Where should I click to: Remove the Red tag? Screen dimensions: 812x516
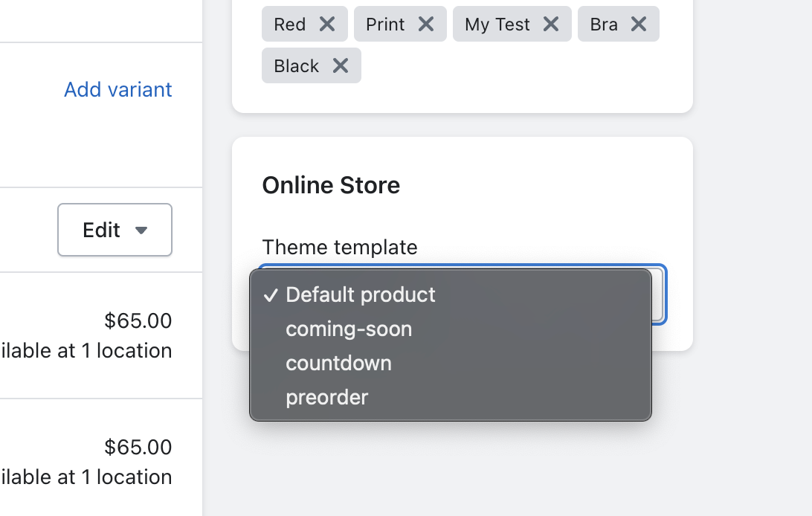(327, 25)
